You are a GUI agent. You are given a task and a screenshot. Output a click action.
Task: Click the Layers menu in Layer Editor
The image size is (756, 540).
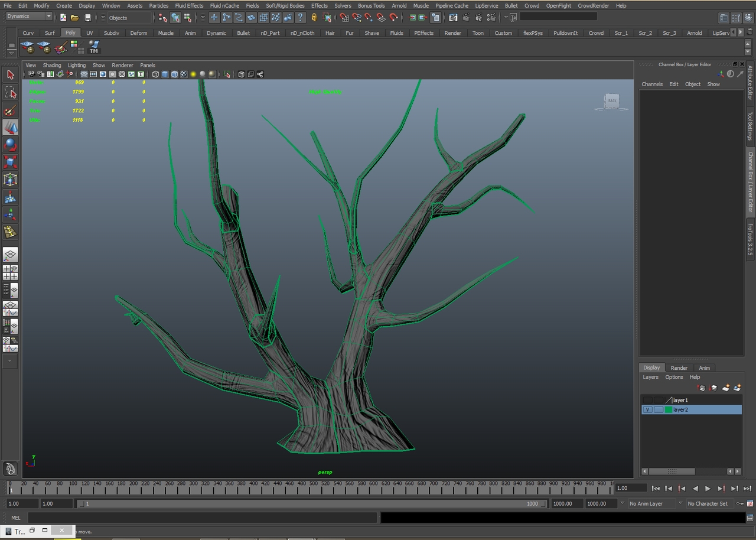[650, 377]
